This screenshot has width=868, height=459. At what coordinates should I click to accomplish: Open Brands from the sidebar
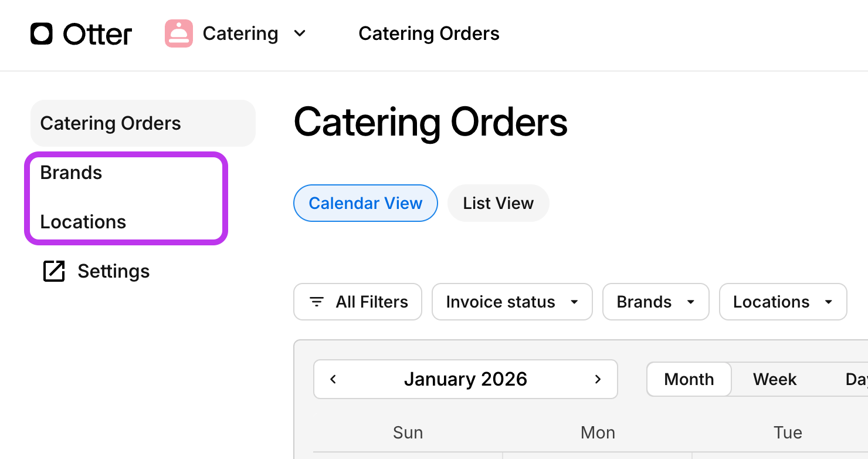[71, 172]
